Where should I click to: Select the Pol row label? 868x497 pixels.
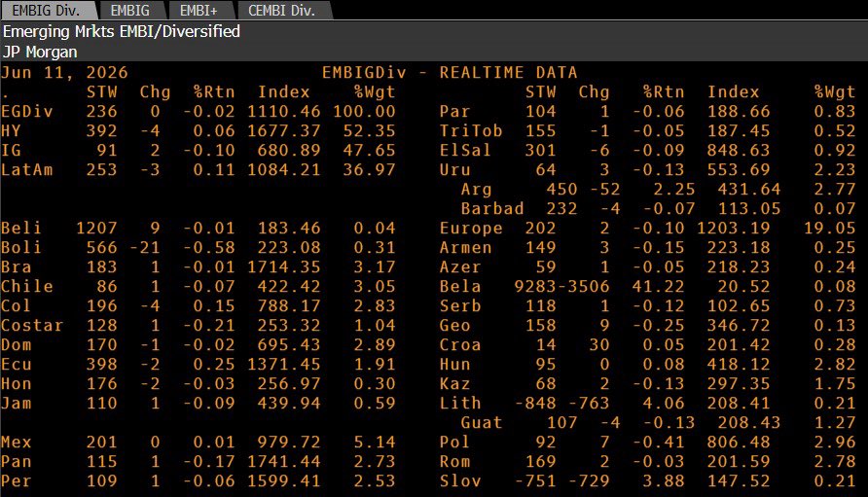[455, 442]
